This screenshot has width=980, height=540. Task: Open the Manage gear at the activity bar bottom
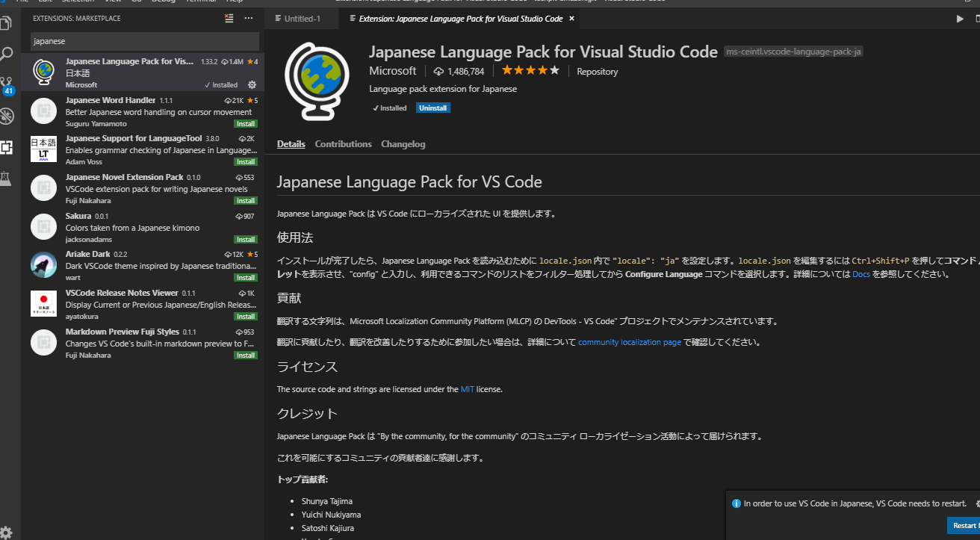tap(6, 532)
